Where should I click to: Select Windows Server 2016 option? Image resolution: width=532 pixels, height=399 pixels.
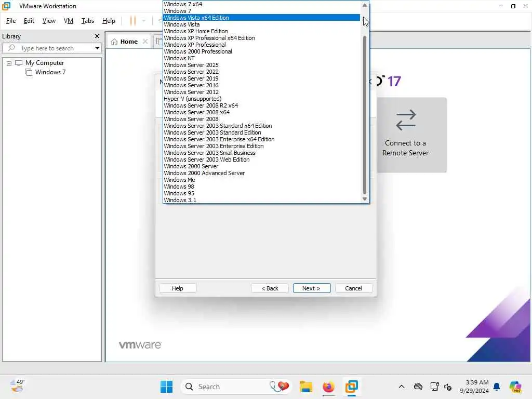click(x=261, y=86)
